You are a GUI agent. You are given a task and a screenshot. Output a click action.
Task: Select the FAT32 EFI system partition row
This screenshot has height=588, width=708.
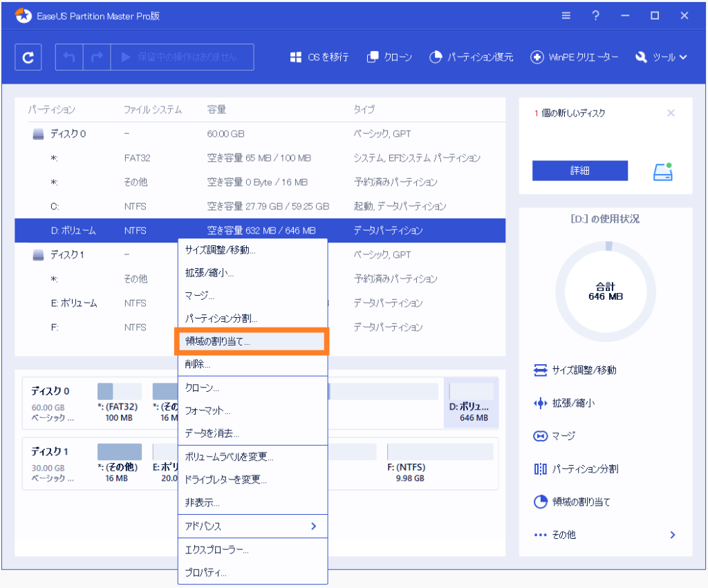(x=260, y=158)
